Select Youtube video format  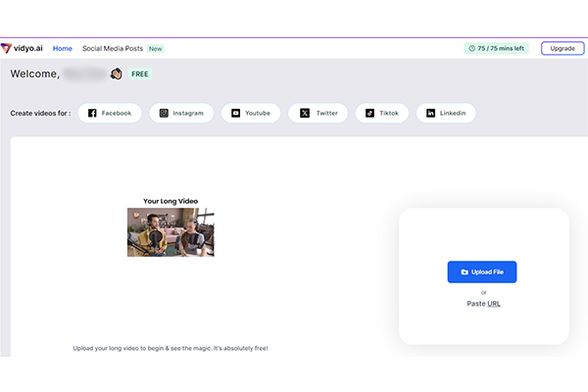(x=251, y=113)
